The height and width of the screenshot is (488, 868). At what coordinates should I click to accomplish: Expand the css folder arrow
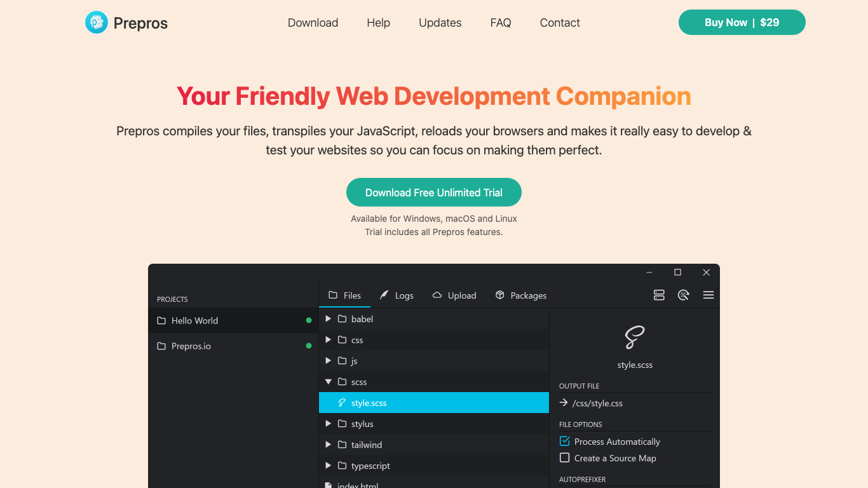[x=329, y=339]
